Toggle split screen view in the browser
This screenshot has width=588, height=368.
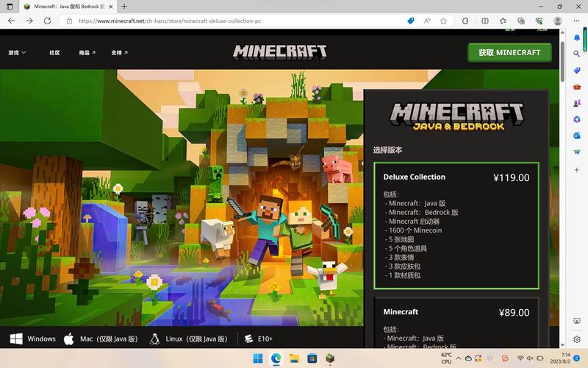tap(484, 21)
